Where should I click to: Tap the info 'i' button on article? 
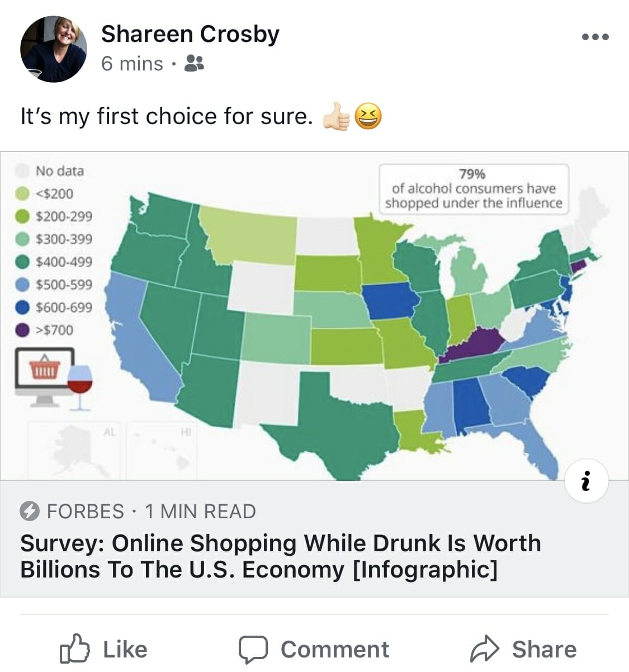(587, 481)
